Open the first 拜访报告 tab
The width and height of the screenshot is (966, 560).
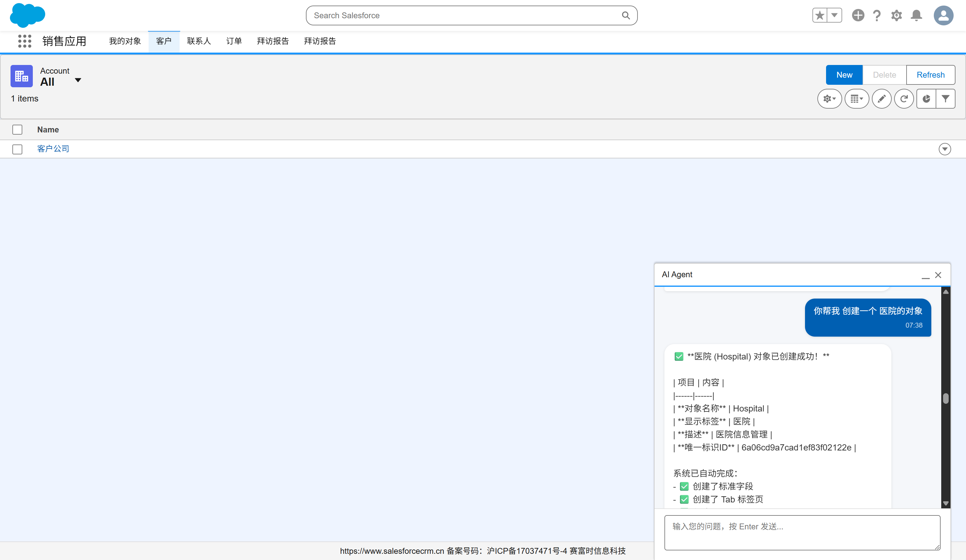pos(273,41)
